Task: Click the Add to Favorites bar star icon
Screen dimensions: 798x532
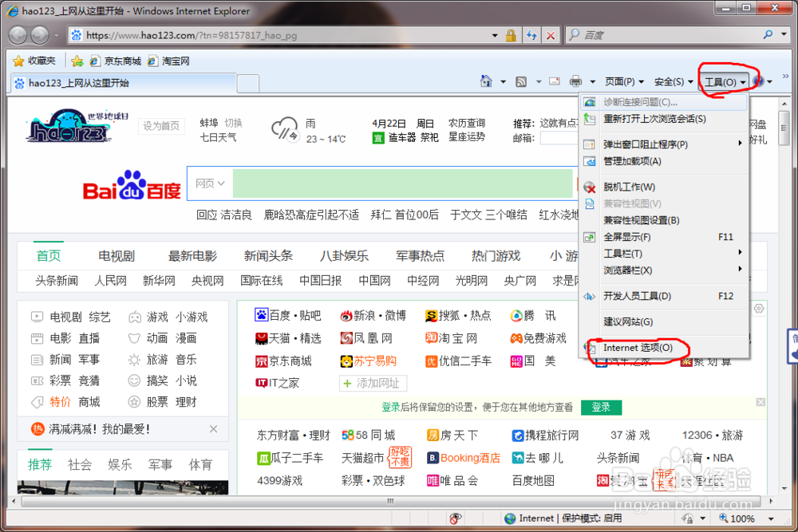Action: click(x=77, y=61)
